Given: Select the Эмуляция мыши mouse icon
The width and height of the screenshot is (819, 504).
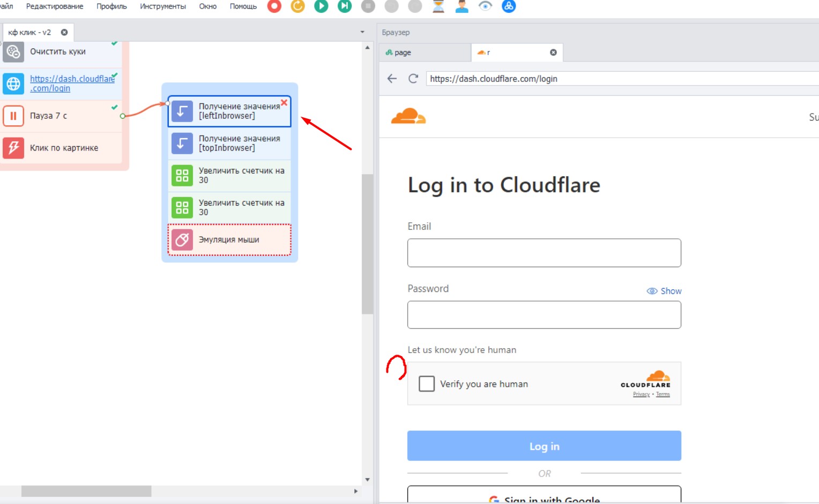Looking at the screenshot, I should click(182, 240).
